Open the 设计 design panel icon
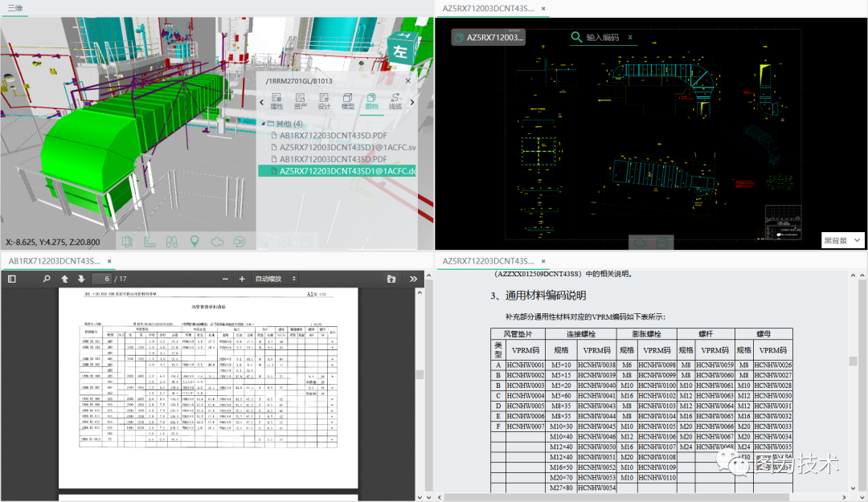 pyautogui.click(x=324, y=101)
